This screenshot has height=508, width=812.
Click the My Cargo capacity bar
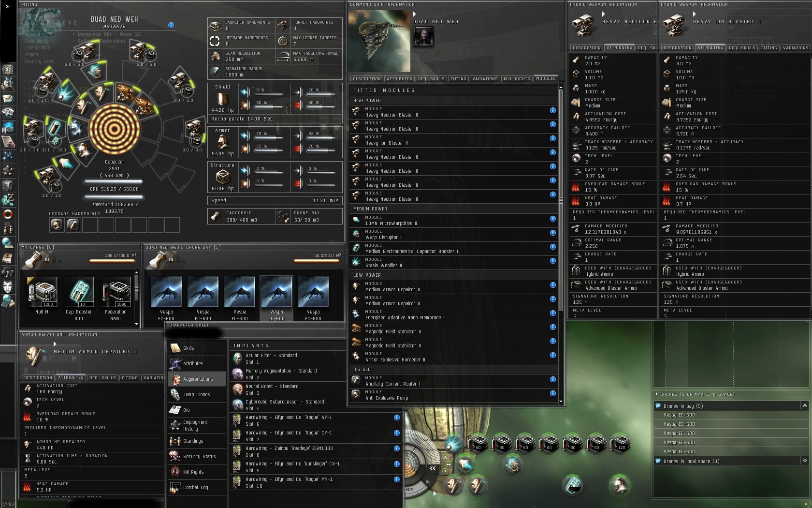click(113, 261)
